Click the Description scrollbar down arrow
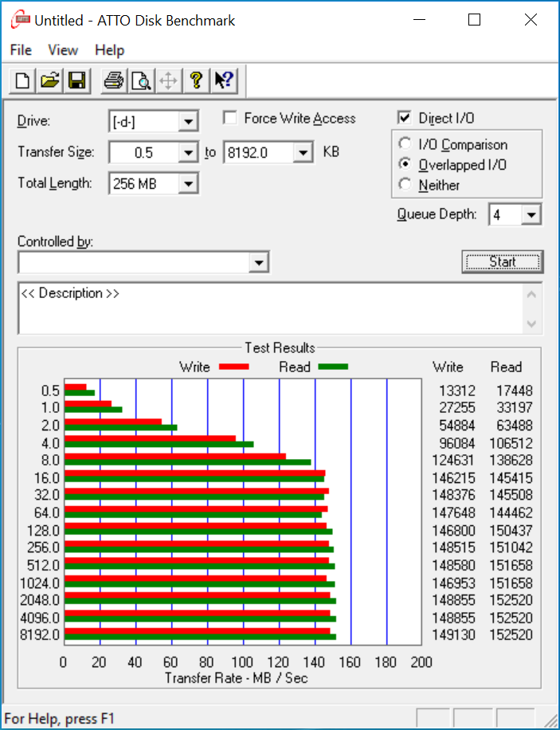This screenshot has width=560, height=730. tap(531, 324)
